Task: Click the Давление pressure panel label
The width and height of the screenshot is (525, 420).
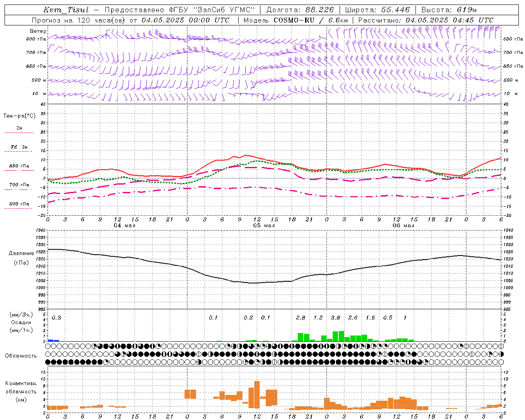Action: [21, 253]
